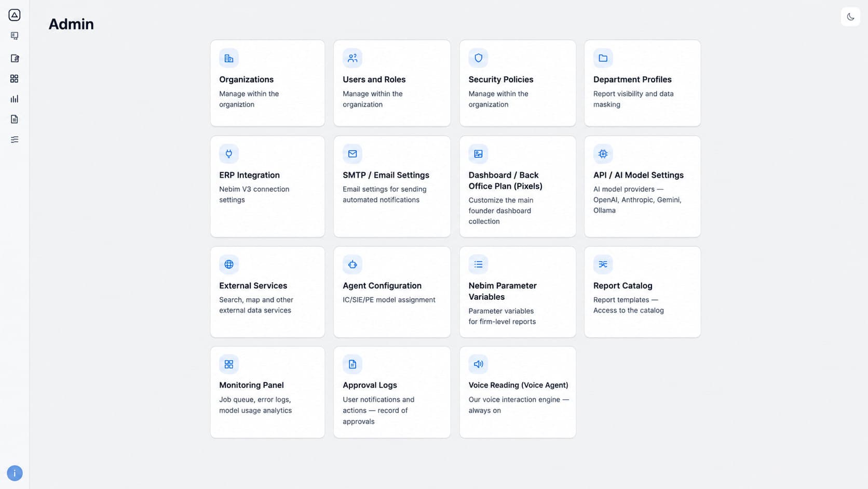The width and height of the screenshot is (868, 489).
Task: Click the Security Policies shield icon
Action: (x=478, y=58)
